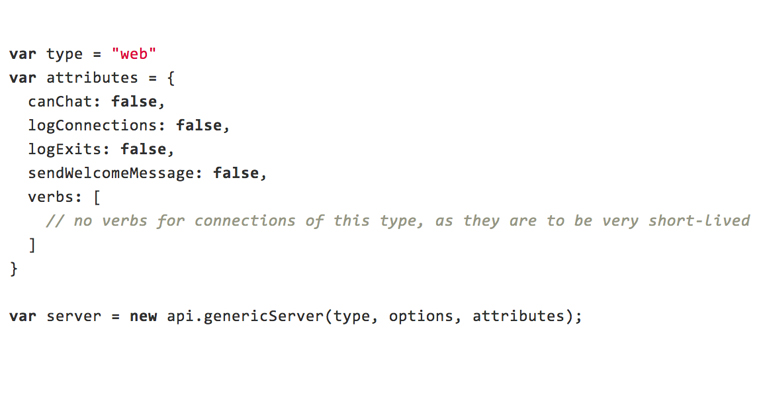Click the "web" string literal
The image size is (770, 393).
[x=134, y=54]
